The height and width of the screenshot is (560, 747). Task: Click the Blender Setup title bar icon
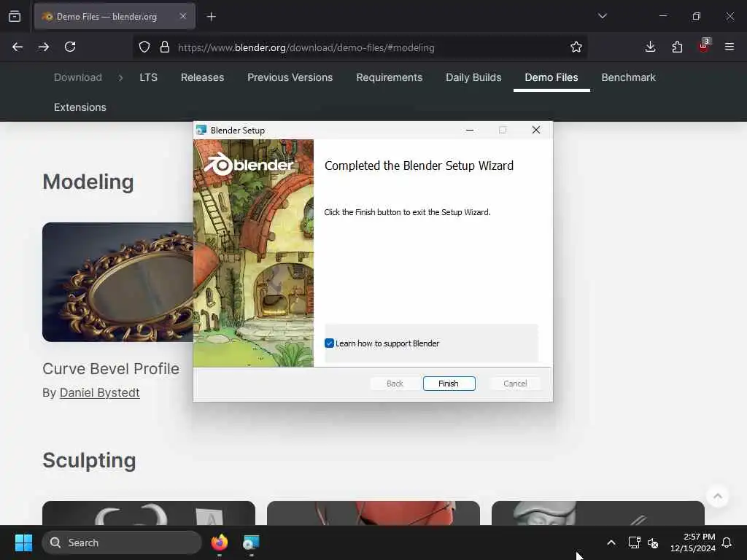[201, 130]
